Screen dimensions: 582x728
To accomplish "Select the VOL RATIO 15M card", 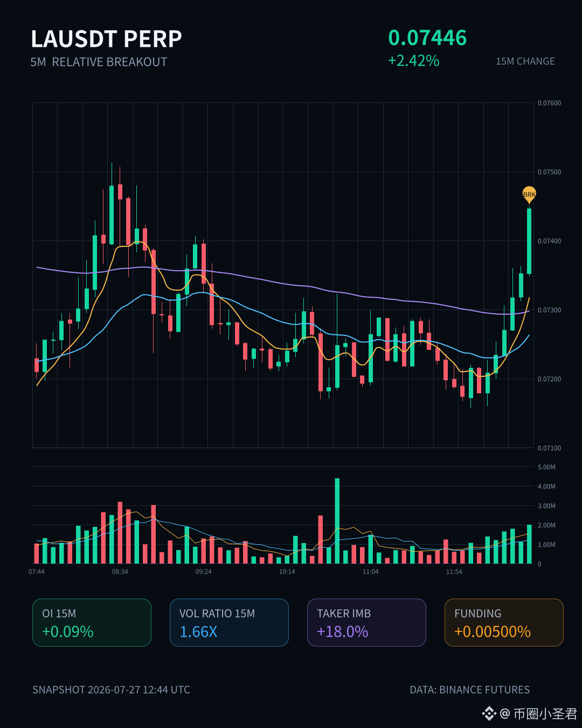I will [229, 622].
